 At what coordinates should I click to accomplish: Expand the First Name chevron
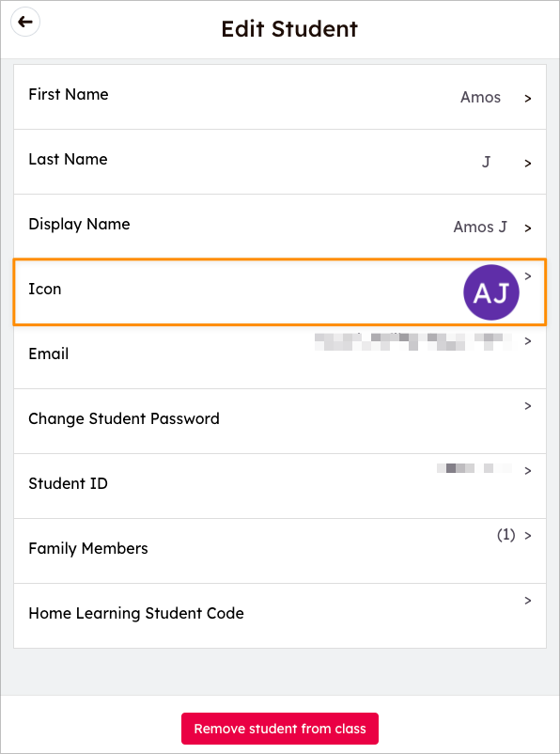[527, 98]
